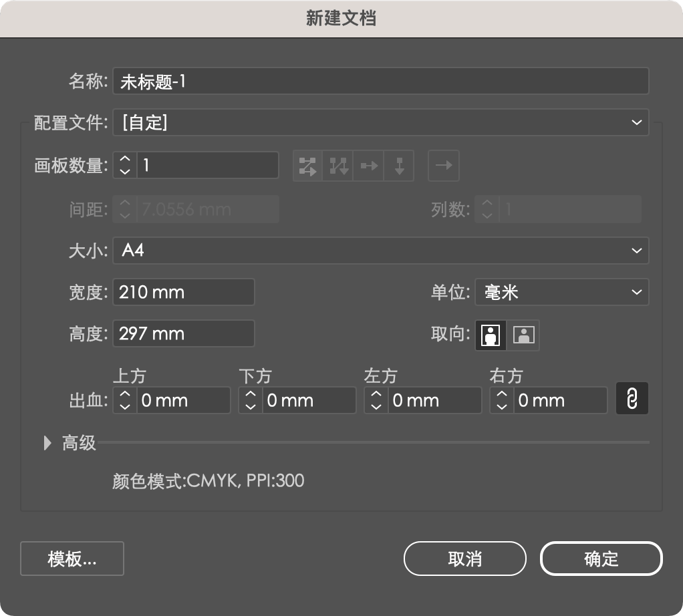Select Grid by Row artboard arrangement icon
683x616 pixels.
307,166
